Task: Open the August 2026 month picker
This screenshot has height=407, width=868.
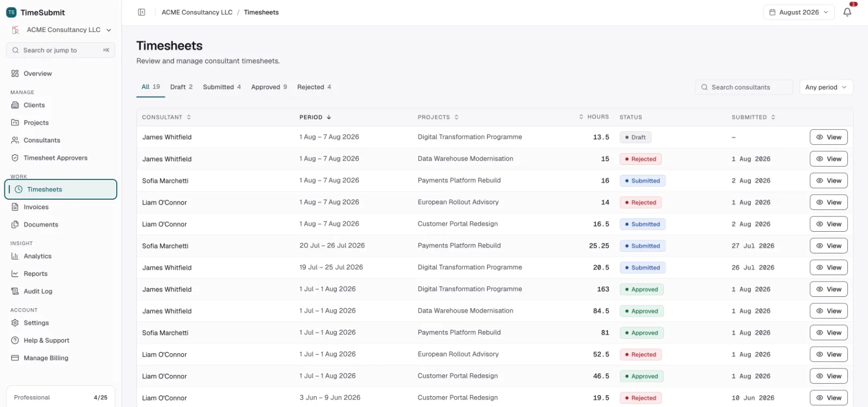Action: 799,12
